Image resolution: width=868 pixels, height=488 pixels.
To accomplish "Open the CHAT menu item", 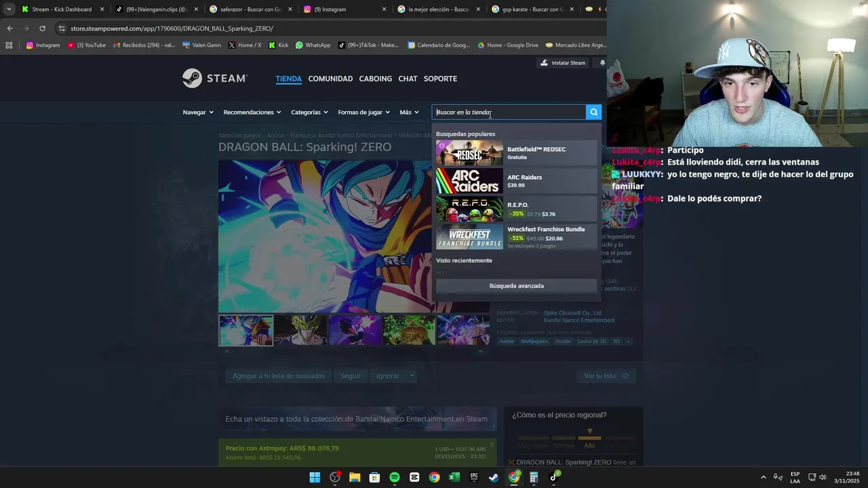I will point(408,79).
